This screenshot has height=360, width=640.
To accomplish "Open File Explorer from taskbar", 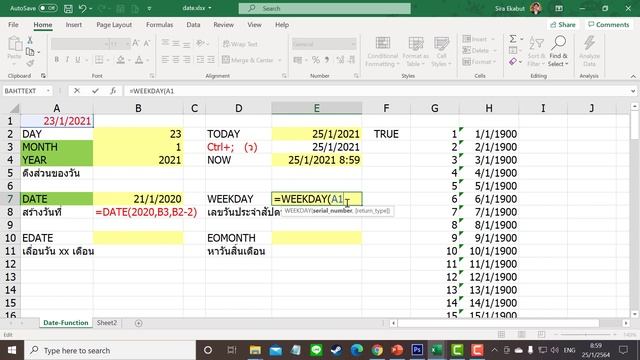I will (255, 350).
